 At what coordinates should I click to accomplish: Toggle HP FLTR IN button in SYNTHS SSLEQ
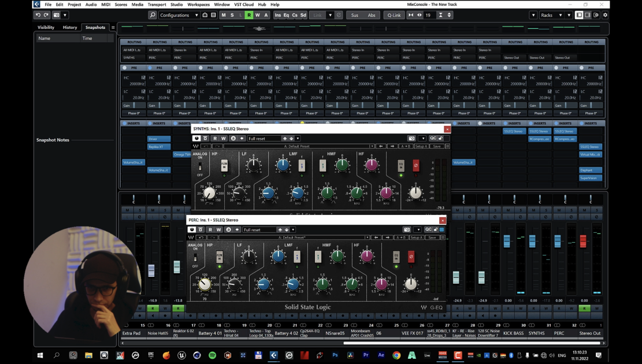point(224,165)
